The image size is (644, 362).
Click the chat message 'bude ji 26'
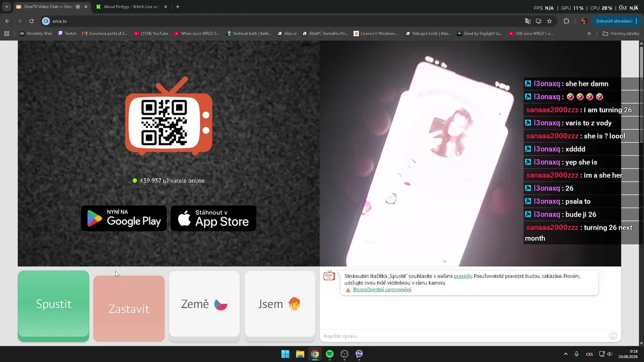(x=581, y=215)
